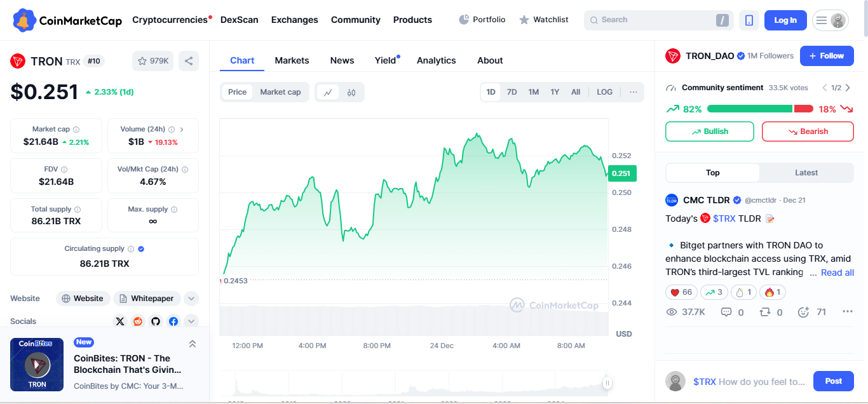Add emoji reaction with 71 count

(x=804, y=312)
